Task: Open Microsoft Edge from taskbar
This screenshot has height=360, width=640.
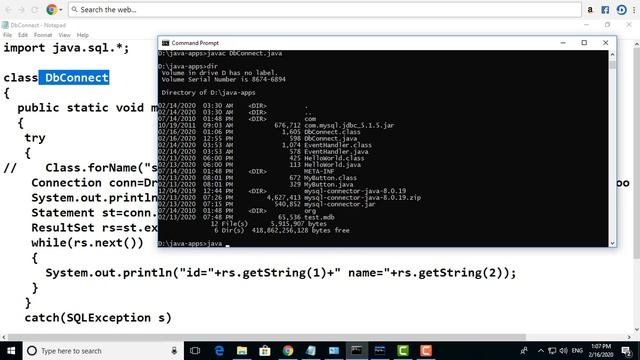Action: (219, 351)
